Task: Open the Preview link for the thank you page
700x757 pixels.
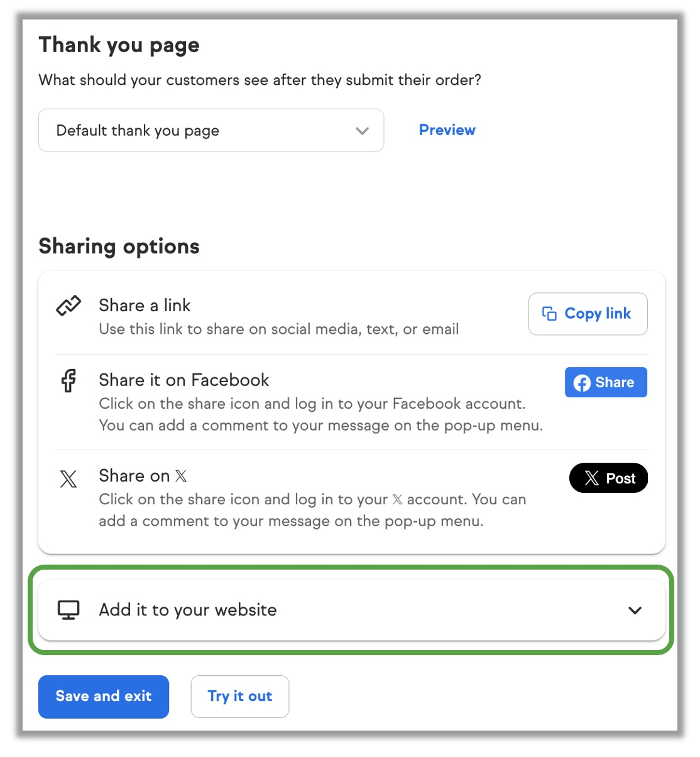Action: (447, 130)
